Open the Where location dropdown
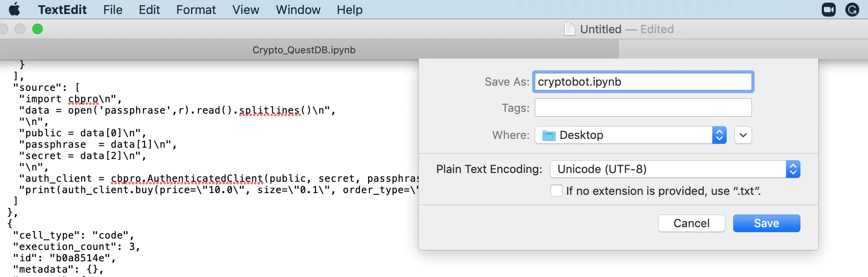Image resolution: width=868 pixels, height=277 pixels. coord(631,135)
